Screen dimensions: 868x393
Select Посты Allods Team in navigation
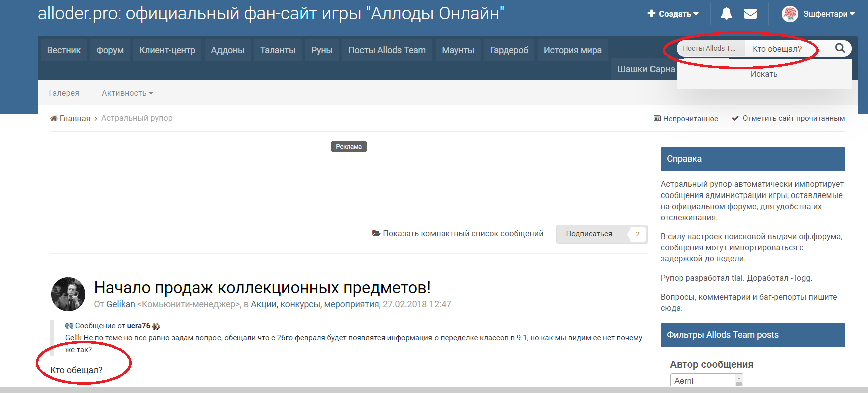[387, 50]
